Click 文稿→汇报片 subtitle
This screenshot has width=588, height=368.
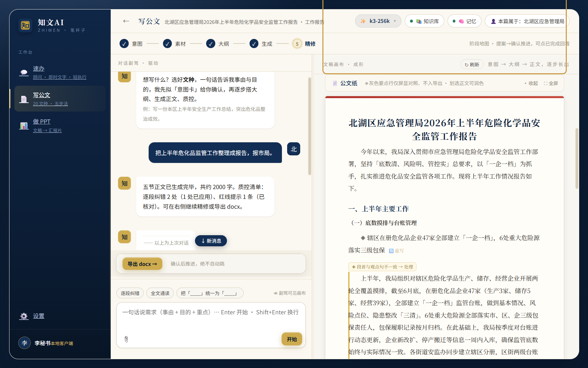[47, 131]
